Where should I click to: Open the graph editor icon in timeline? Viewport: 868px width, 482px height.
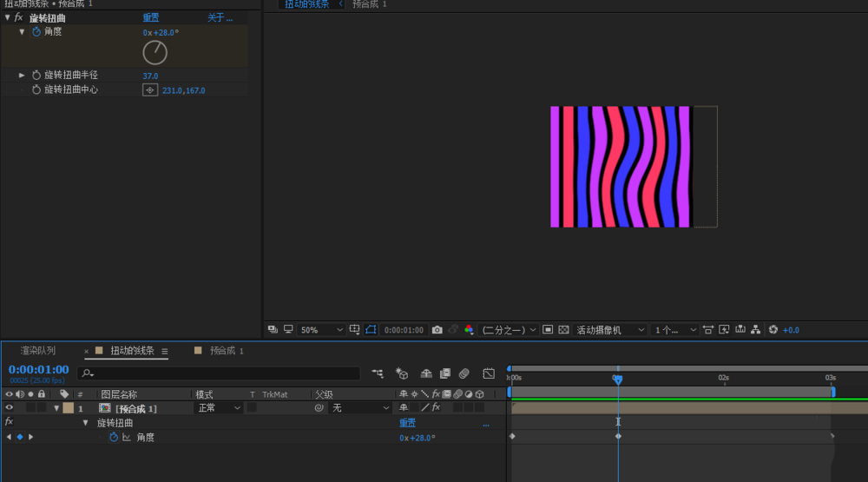[489, 373]
